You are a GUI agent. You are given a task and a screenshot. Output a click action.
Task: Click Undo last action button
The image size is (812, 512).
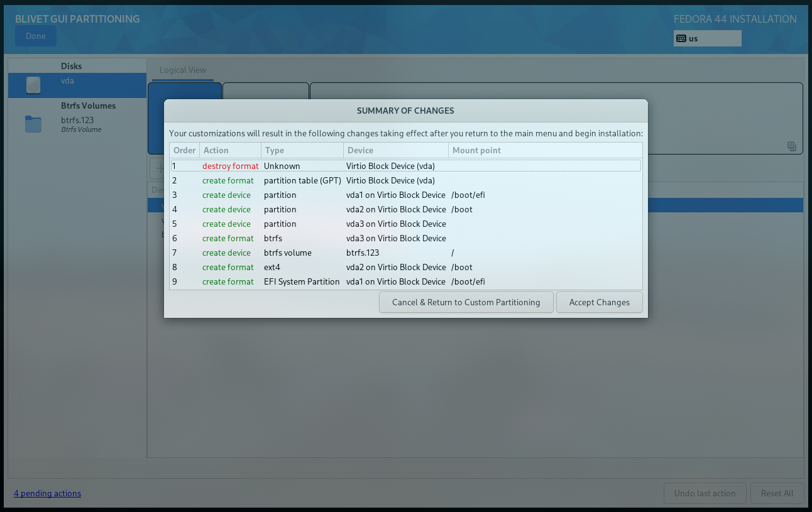(705, 493)
